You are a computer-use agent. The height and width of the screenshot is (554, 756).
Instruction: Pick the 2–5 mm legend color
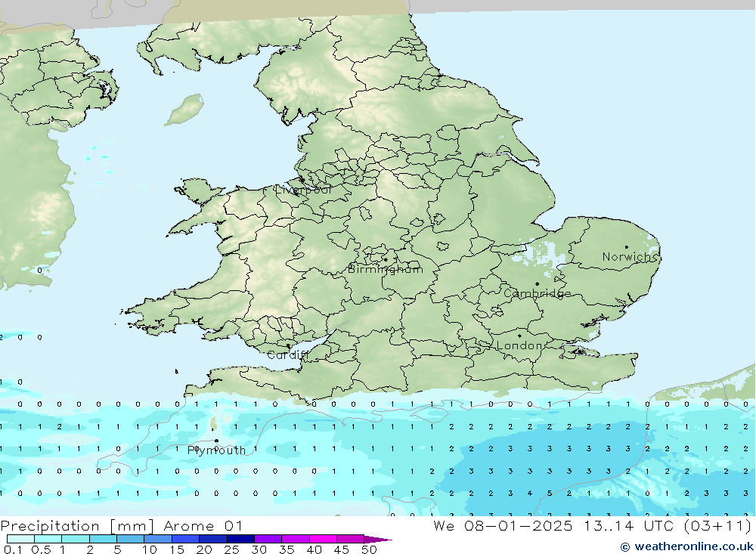coord(103,539)
